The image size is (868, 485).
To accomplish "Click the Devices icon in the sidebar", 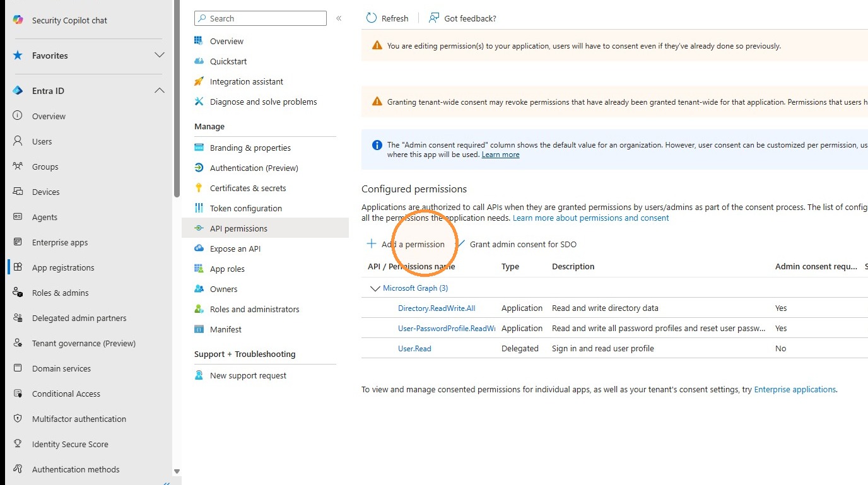I will tap(18, 192).
